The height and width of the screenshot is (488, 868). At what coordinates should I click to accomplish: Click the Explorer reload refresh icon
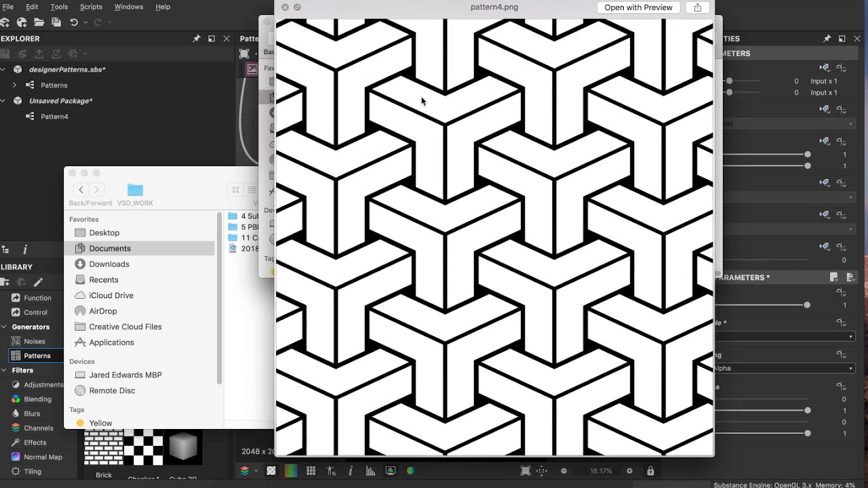click(x=56, y=54)
